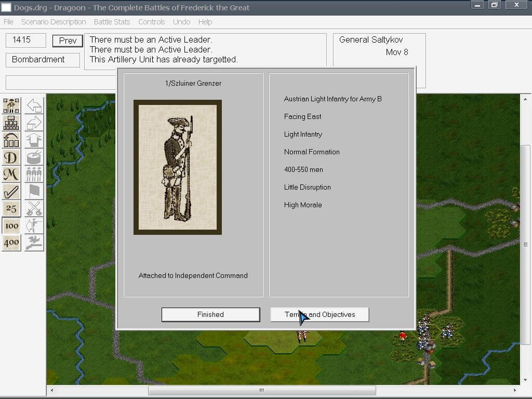Image resolution: width=532 pixels, height=399 pixels.
Task: Toggle the 100 zoom level button
Action: point(11,225)
